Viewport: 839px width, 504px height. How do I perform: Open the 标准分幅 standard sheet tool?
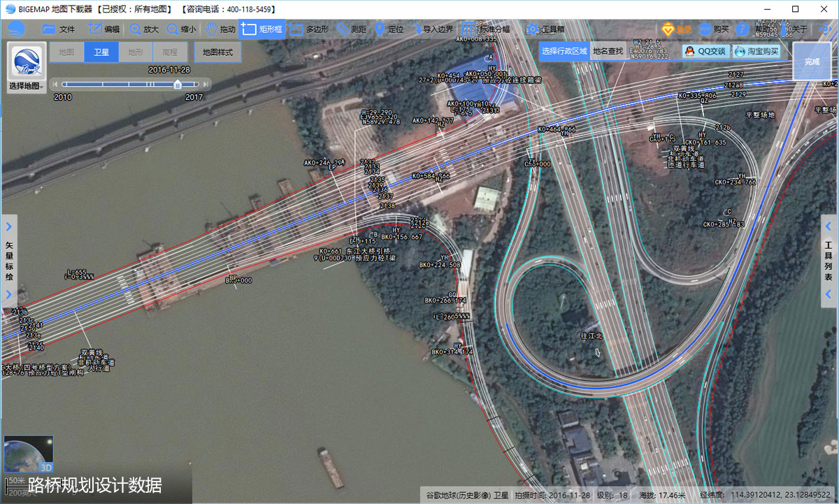click(x=486, y=29)
